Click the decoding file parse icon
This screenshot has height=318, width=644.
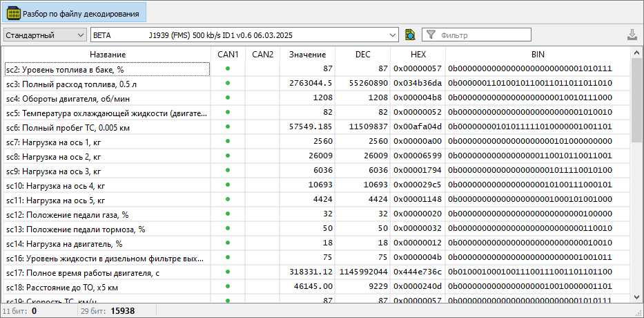(13, 13)
